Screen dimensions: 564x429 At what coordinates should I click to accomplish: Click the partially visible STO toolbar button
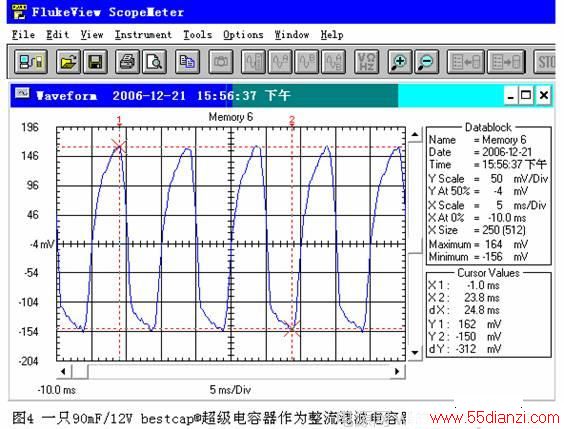(545, 62)
